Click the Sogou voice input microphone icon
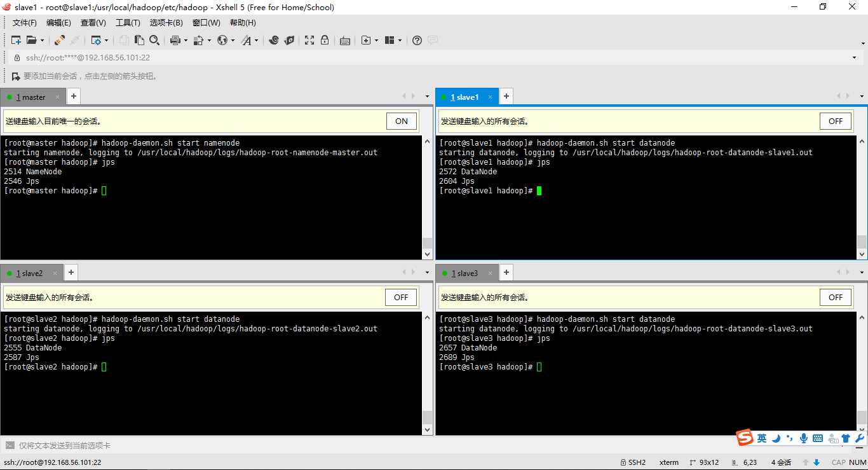The height and width of the screenshot is (470, 868). [x=804, y=438]
